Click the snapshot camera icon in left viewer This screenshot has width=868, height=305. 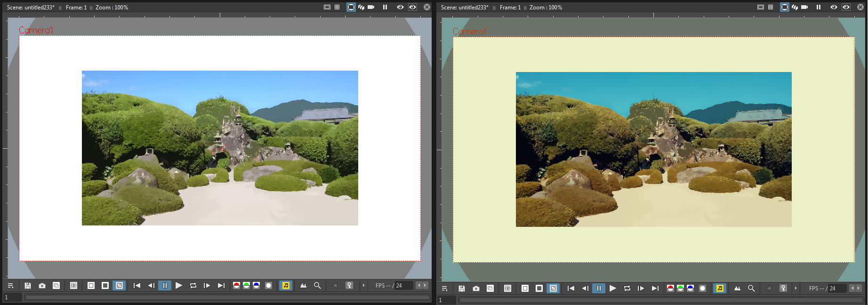[x=42, y=286]
